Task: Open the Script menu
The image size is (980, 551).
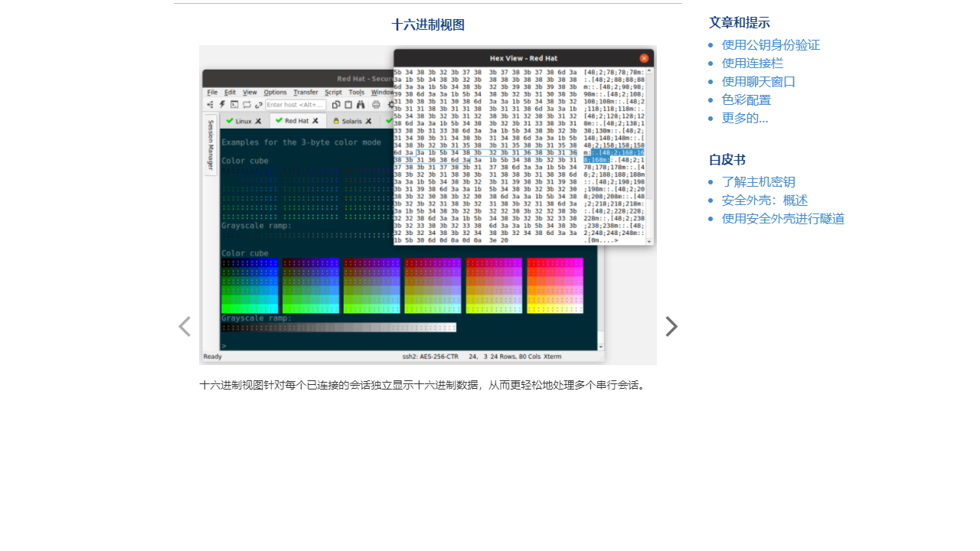Action: (x=333, y=93)
